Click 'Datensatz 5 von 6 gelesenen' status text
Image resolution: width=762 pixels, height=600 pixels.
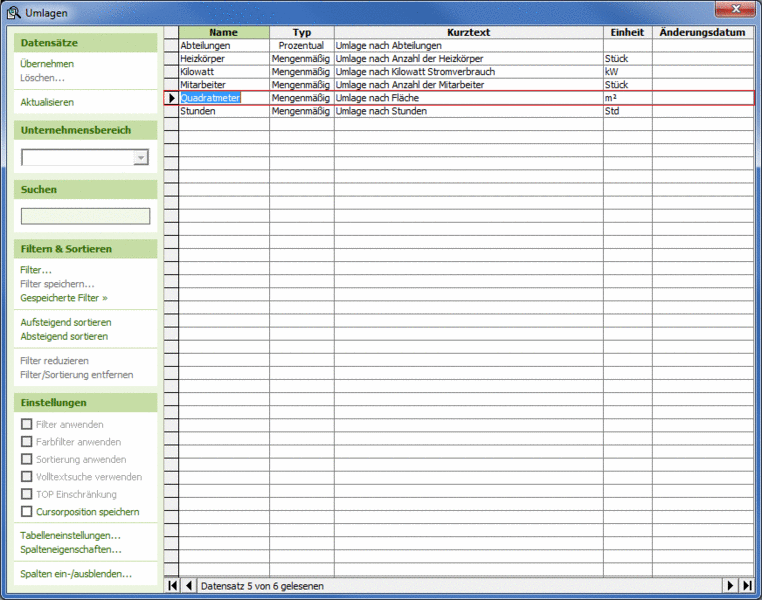point(262,586)
